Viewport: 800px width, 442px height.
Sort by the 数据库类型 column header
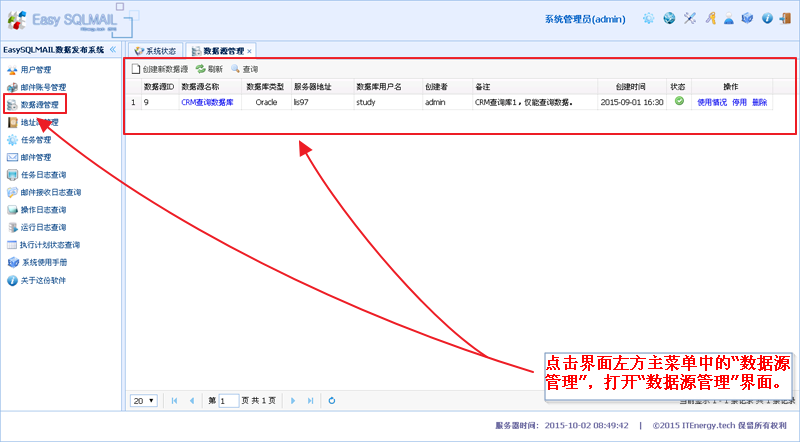[x=265, y=87]
